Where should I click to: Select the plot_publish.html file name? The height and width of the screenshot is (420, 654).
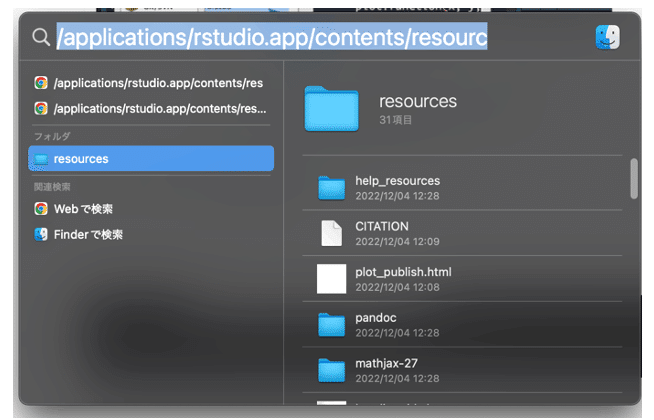point(403,272)
